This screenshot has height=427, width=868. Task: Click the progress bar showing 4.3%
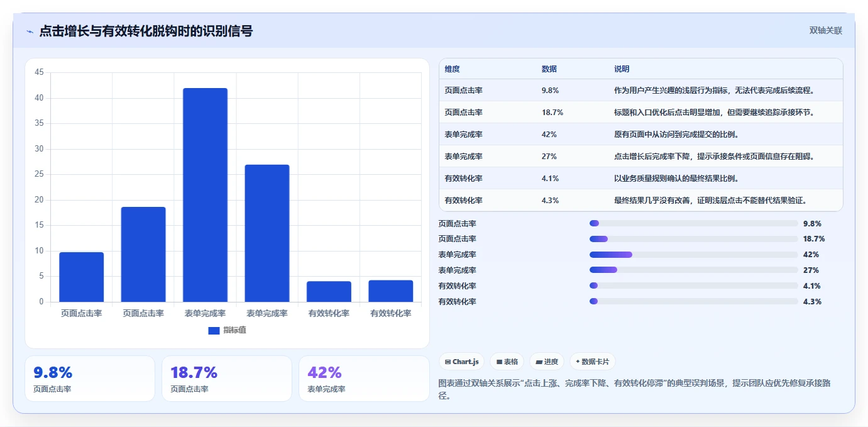(x=694, y=302)
